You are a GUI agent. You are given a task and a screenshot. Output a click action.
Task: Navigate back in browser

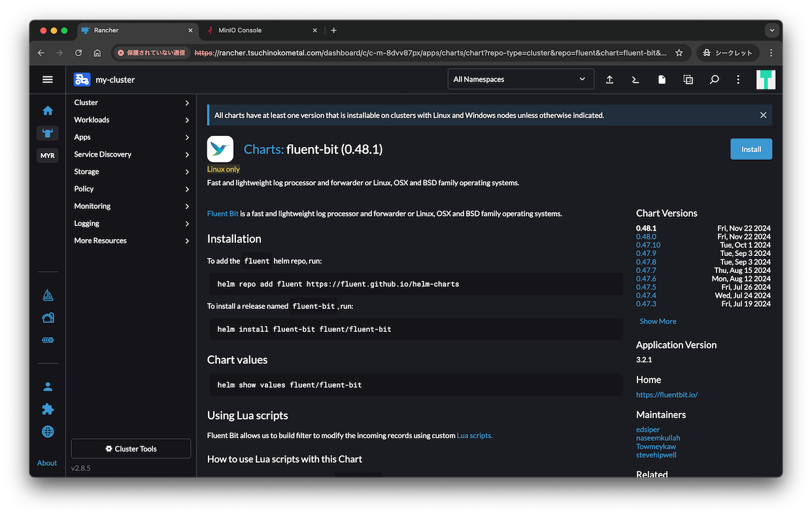tap(41, 53)
